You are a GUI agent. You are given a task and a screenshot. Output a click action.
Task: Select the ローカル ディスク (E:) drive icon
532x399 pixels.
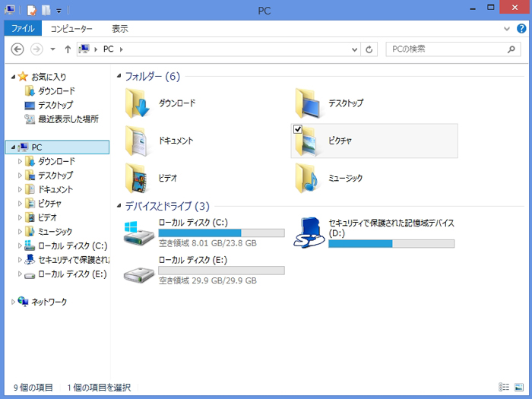139,274
